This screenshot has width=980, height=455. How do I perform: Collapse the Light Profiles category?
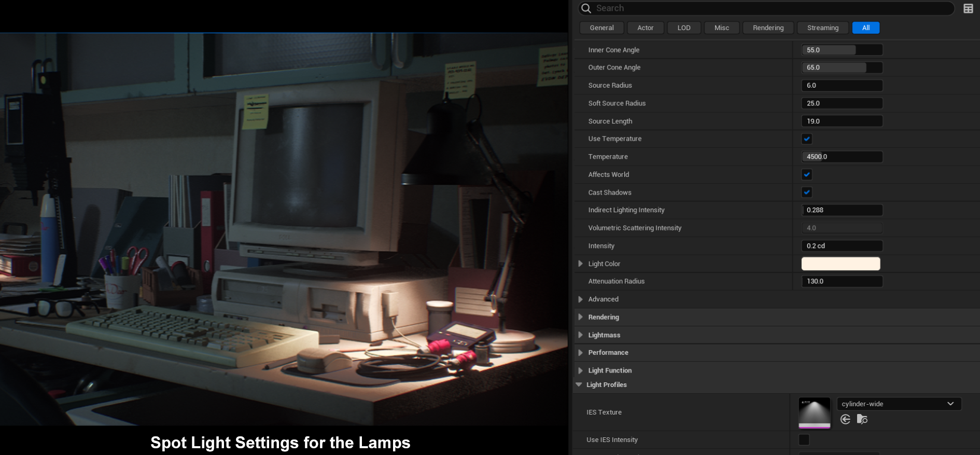579,384
